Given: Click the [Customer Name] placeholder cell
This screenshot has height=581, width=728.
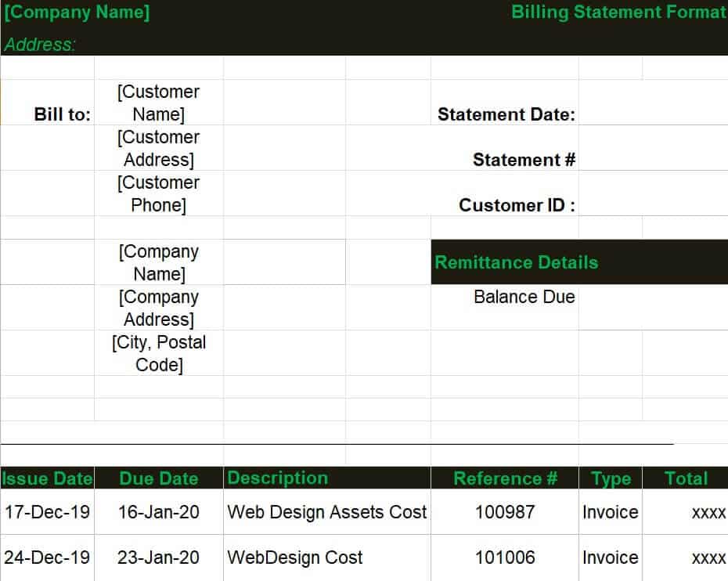Looking at the screenshot, I should [158, 103].
